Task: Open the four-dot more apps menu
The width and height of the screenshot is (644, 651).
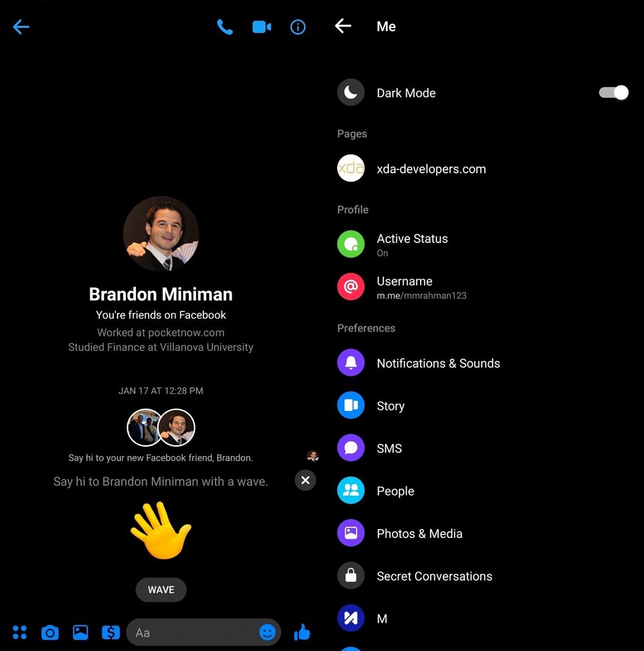Action: pos(19,633)
